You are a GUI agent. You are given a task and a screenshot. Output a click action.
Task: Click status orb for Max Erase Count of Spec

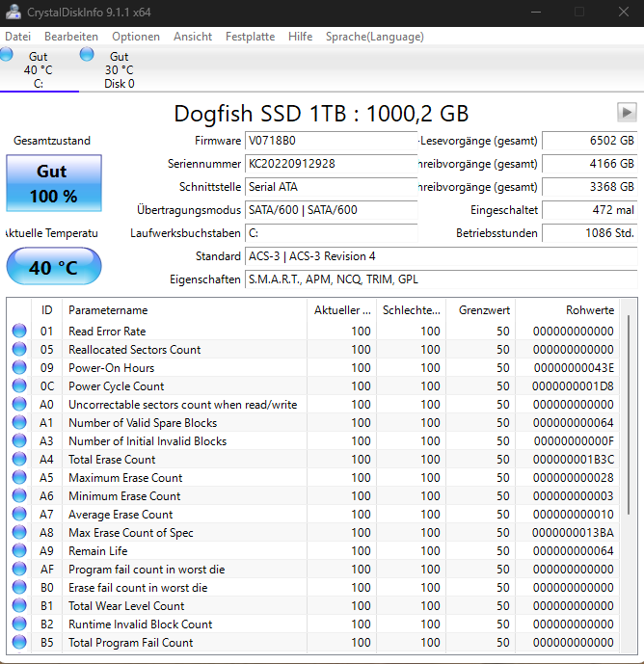click(19, 532)
